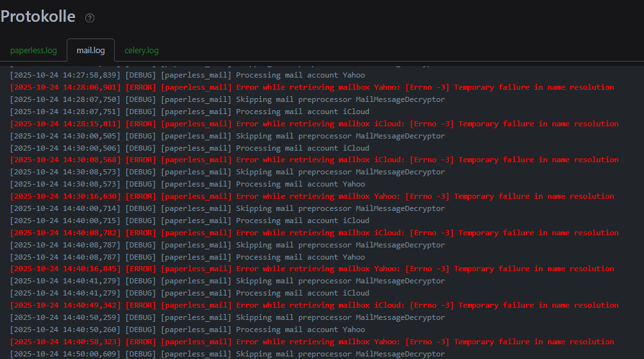This screenshot has height=359, width=644.
Task: Click the Yahoo error logged at 14:40:58,323
Action: [312, 342]
